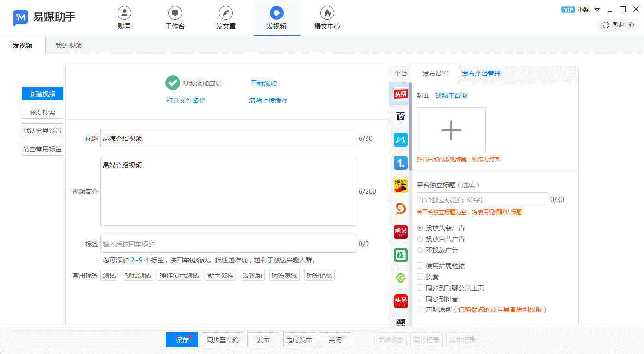The width and height of the screenshot is (644, 354).
Task: Click the 标签 input field
Action: [228, 244]
